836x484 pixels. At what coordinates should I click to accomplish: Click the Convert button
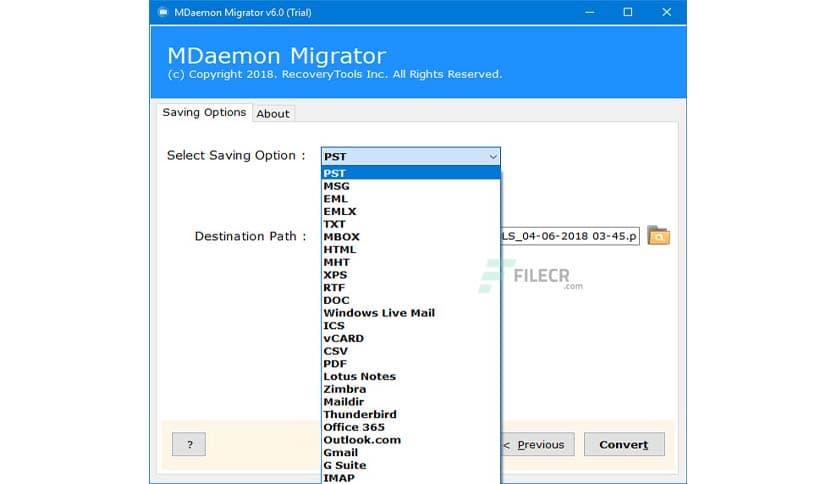[x=624, y=444]
